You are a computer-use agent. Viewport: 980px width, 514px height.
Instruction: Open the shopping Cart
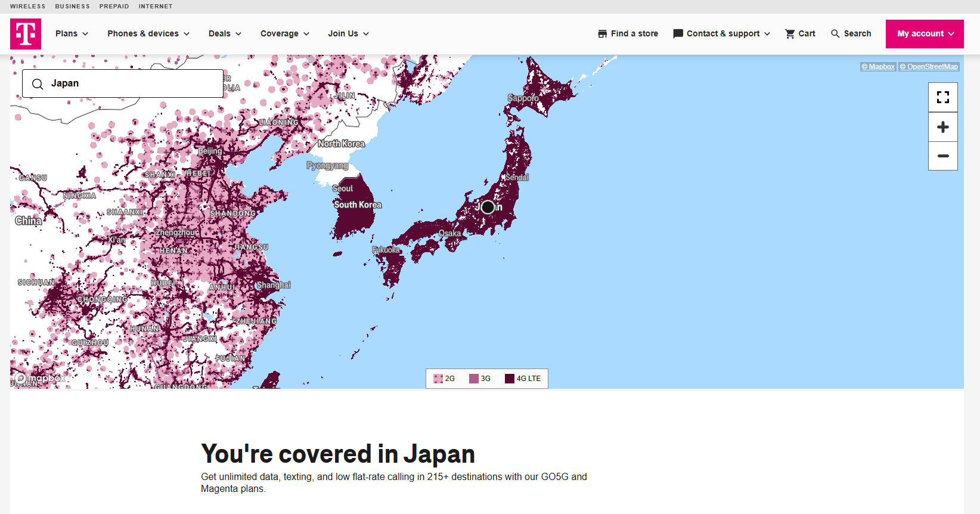(x=800, y=34)
